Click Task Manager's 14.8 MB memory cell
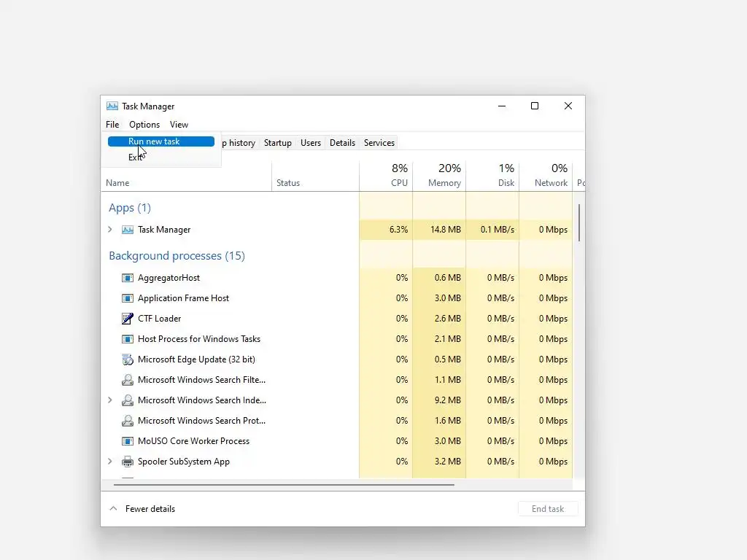747x560 pixels. (439, 230)
